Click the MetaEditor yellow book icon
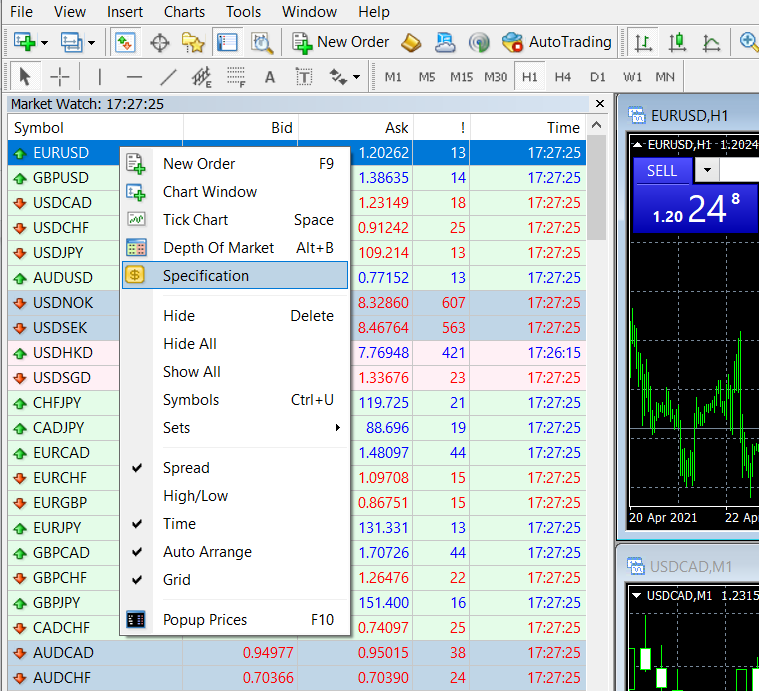This screenshot has height=691, width=759. (411, 43)
